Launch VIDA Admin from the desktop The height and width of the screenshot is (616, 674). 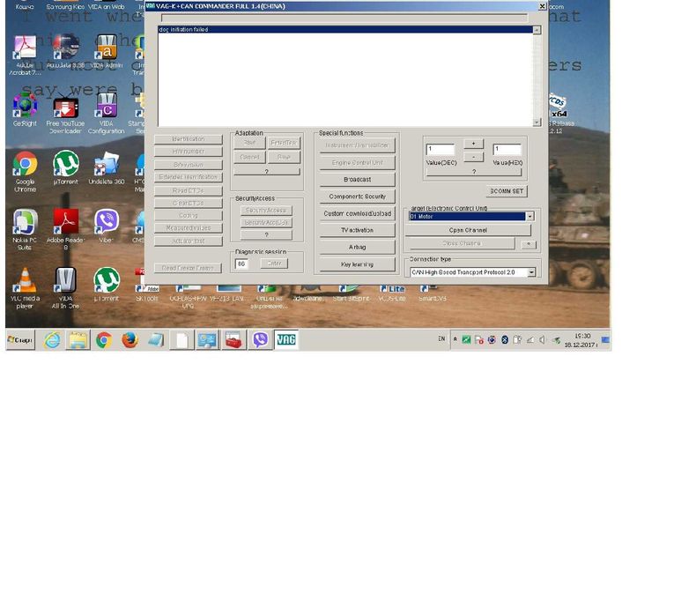coord(107,52)
